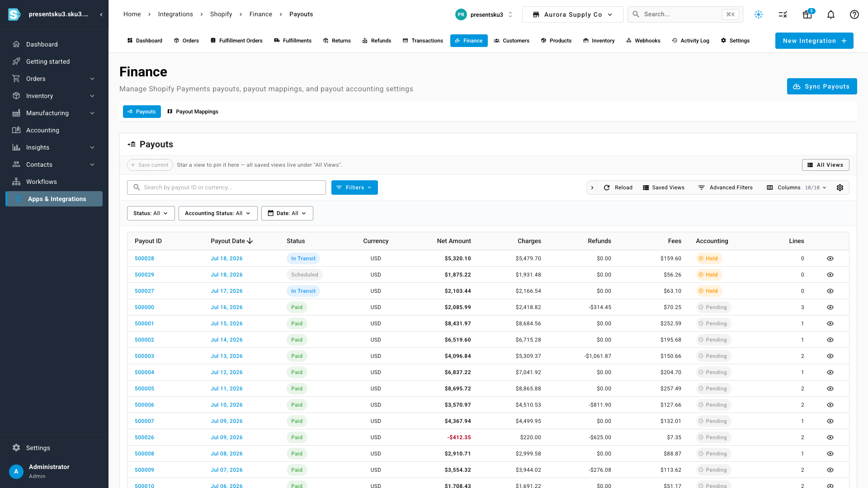This screenshot has height=488, width=868.
Task: Open the Aurora Supply Co store selector
Action: click(x=573, y=14)
